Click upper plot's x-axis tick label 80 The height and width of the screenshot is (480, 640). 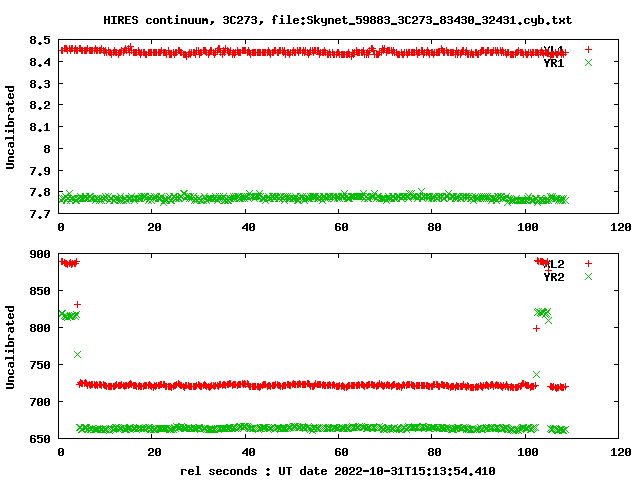click(434, 227)
